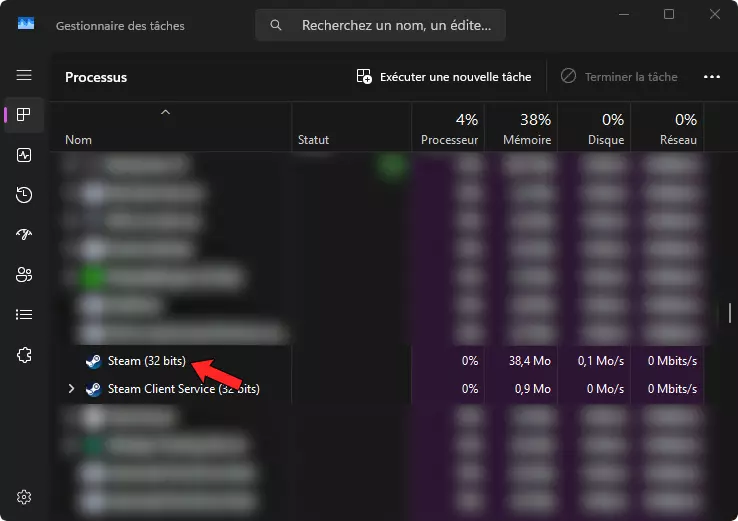The width and height of the screenshot is (738, 521).
Task: Maximize the Task Manager window
Action: click(669, 15)
